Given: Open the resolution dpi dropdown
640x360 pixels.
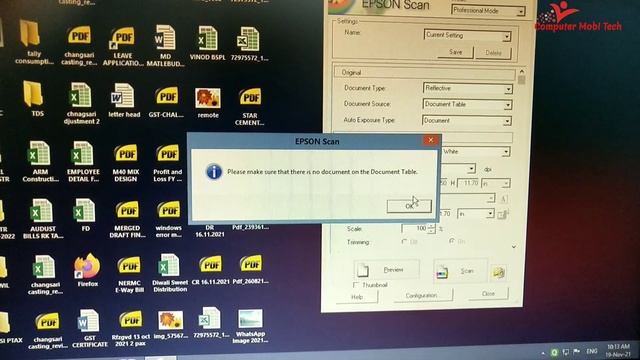Looking at the screenshot, I should click(x=471, y=169).
